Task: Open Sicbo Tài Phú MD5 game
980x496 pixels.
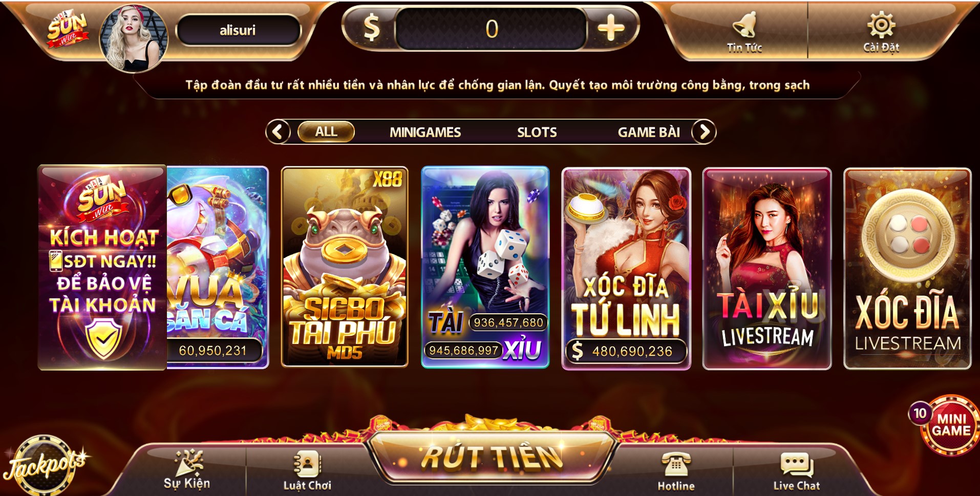Action: [x=345, y=267]
